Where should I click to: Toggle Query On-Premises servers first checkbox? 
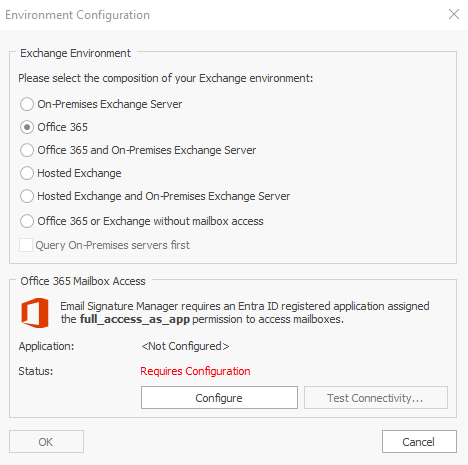26,245
